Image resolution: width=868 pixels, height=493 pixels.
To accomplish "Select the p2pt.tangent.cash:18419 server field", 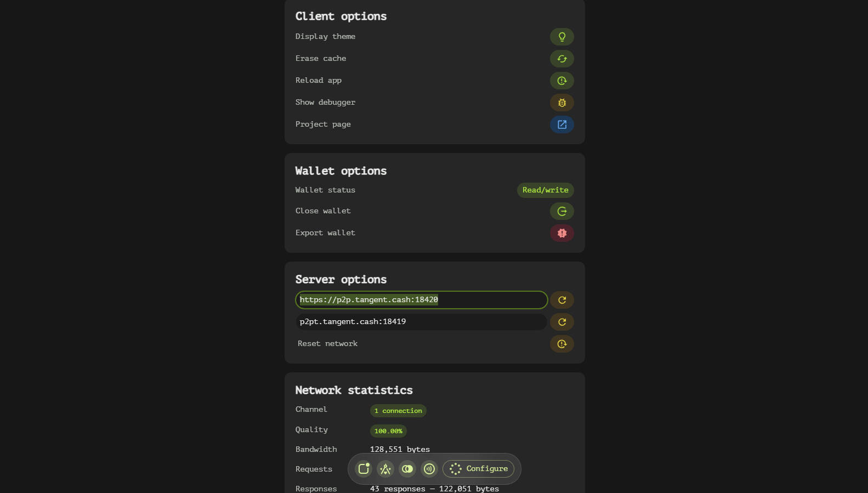I will point(421,322).
